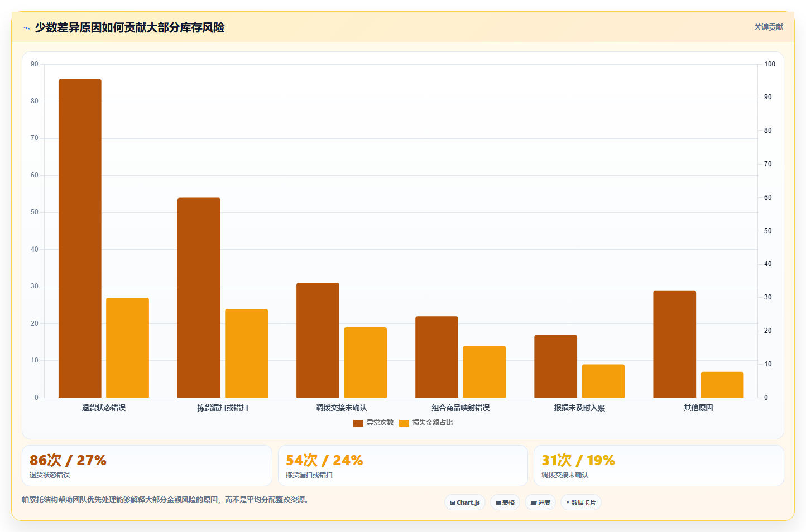Image resolution: width=806 pixels, height=532 pixels.
Task: Click the dark 报损未及时入账 count bar
Action: coord(555,366)
